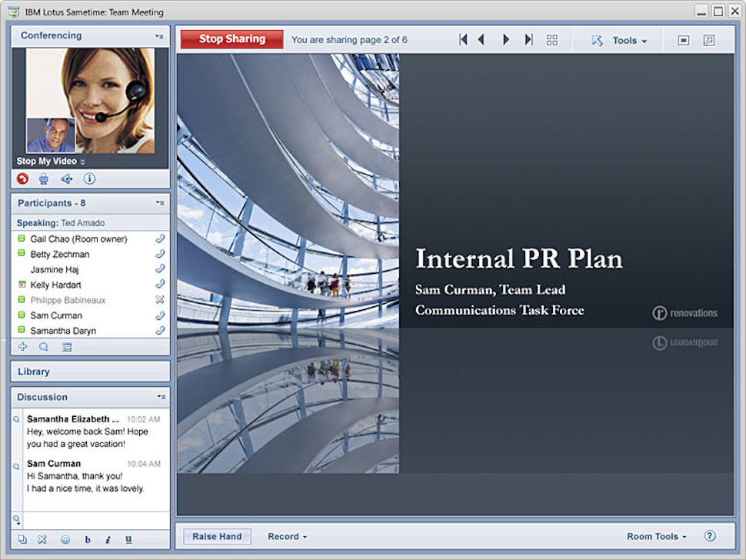Open conference info icon
Image resolution: width=746 pixels, height=560 pixels.
89,179
